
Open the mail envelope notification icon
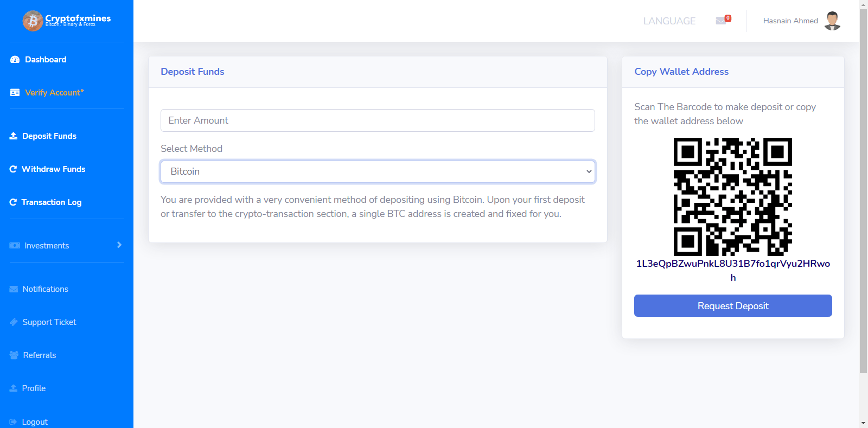721,21
